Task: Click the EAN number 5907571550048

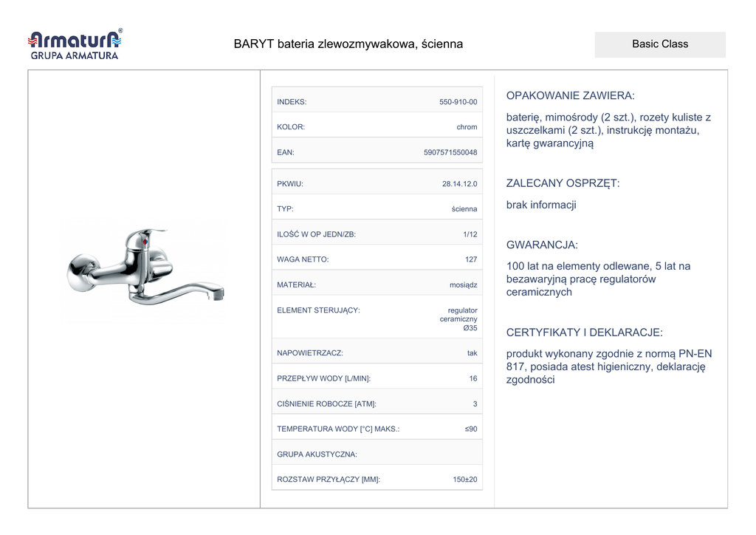Action: [x=450, y=153]
